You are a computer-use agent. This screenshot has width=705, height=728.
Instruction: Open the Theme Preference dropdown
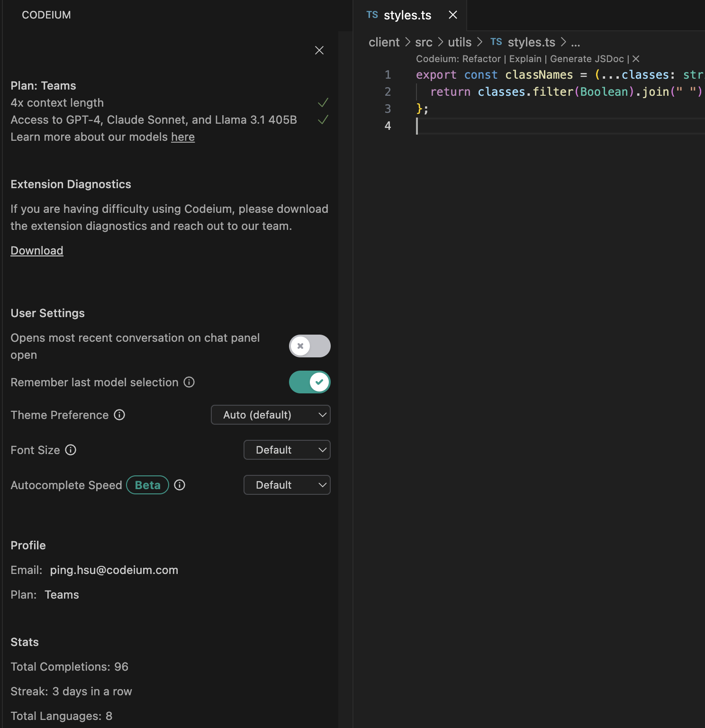coord(271,415)
